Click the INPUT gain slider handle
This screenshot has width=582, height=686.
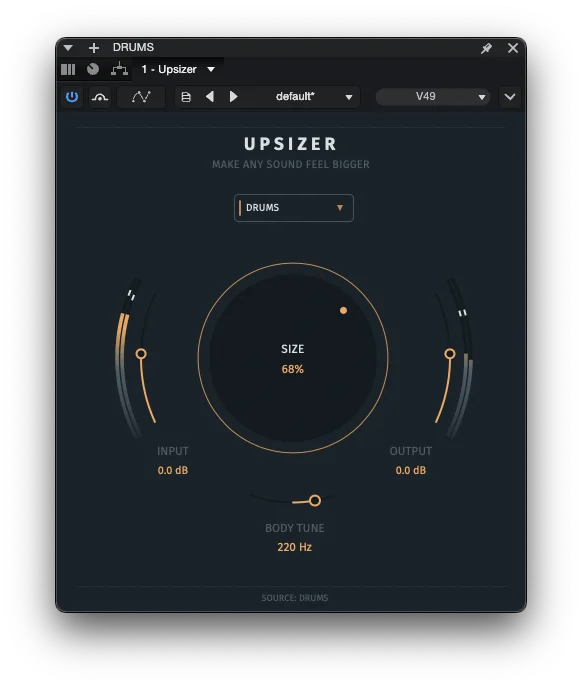[x=141, y=354]
